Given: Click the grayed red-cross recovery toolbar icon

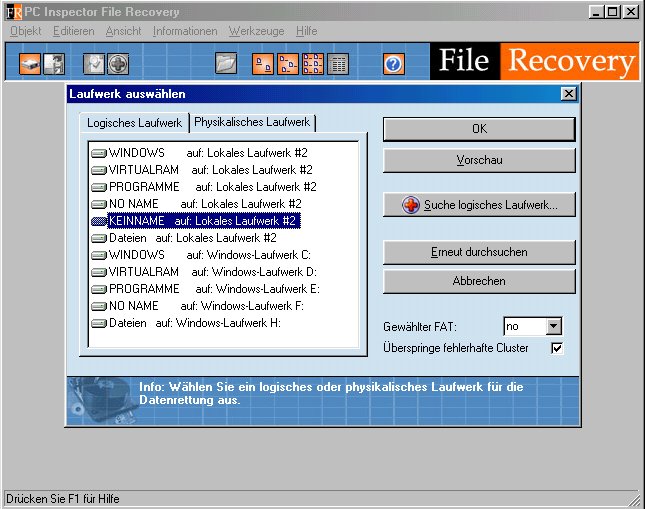Looking at the screenshot, I should click(118, 64).
